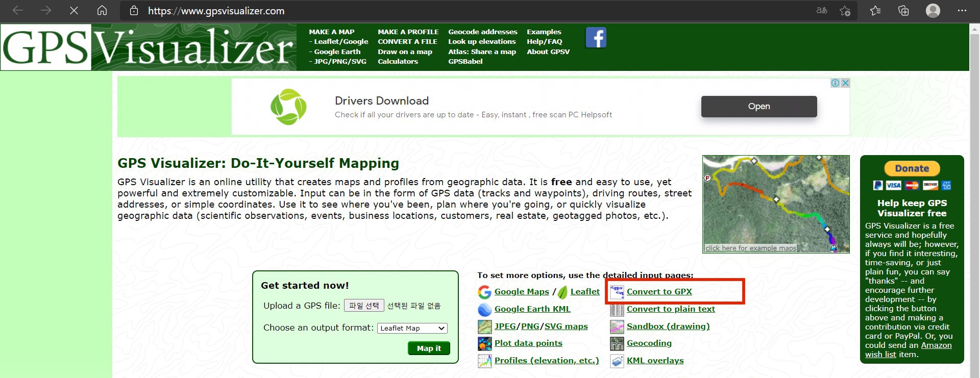
Task: Open MAKE A MAP menu item
Action: tap(331, 32)
